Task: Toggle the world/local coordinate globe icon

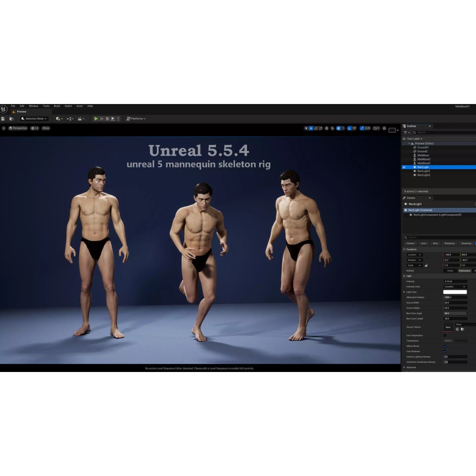Action: pos(327,128)
